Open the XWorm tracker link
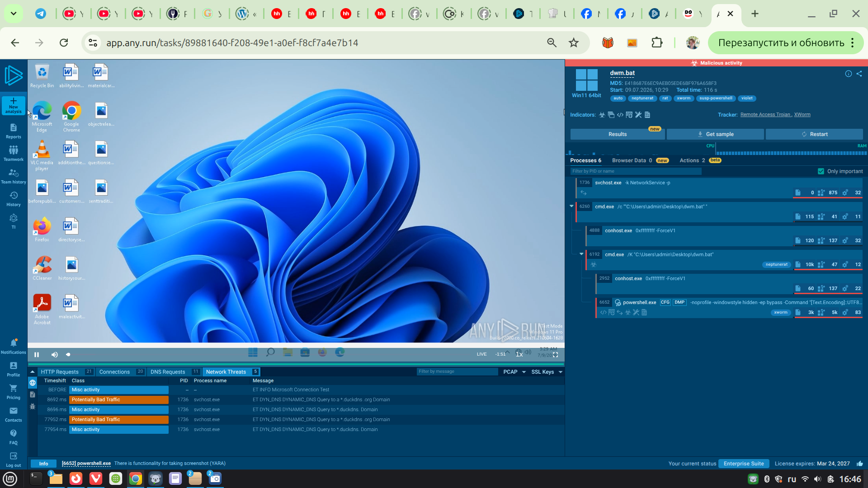The width and height of the screenshot is (868, 488). [x=802, y=115]
